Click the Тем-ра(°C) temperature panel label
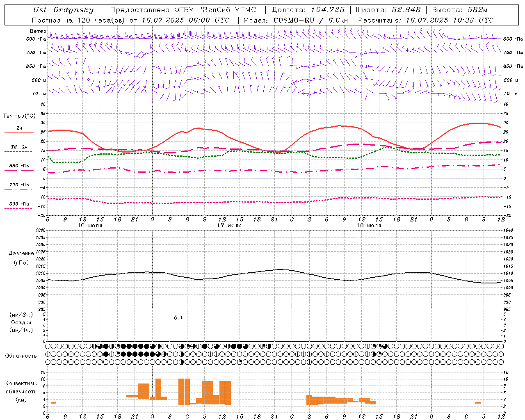Screen dimensions: 525x420 pos(19,116)
